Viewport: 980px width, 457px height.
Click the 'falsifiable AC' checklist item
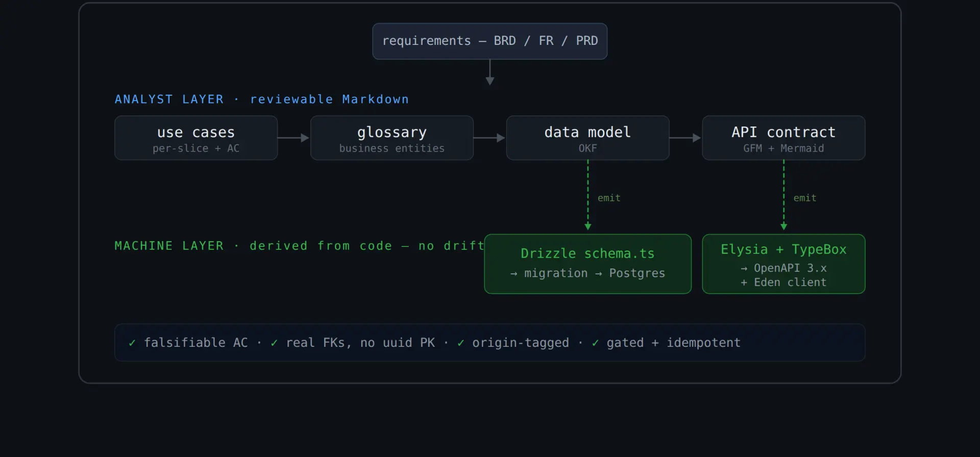(x=196, y=343)
